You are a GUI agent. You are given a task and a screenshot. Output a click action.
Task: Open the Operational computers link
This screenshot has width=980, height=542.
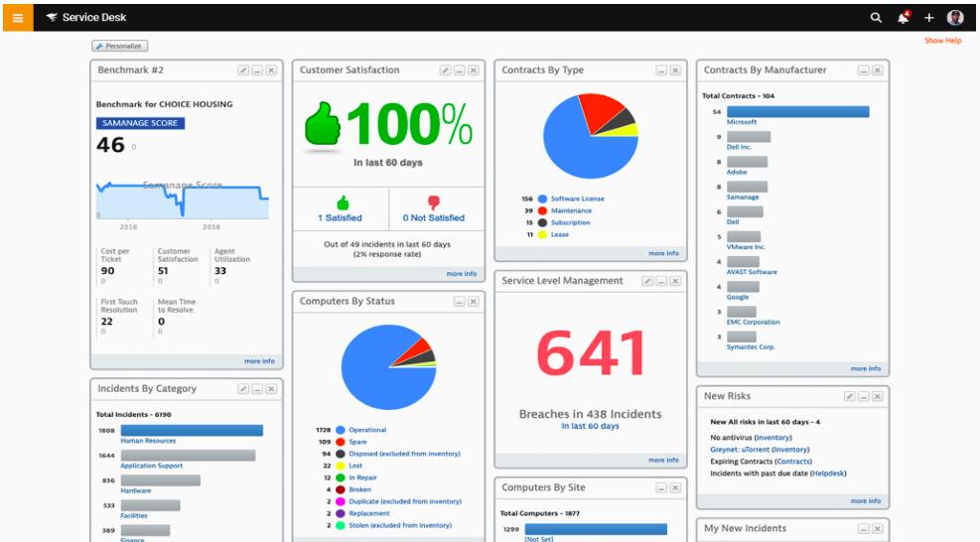coord(367,430)
